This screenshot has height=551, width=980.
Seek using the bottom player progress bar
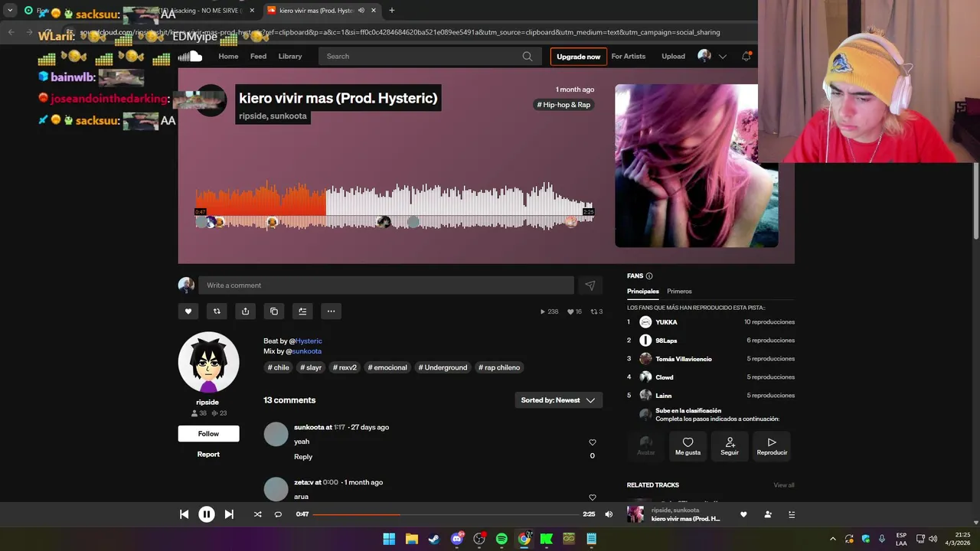point(447,514)
